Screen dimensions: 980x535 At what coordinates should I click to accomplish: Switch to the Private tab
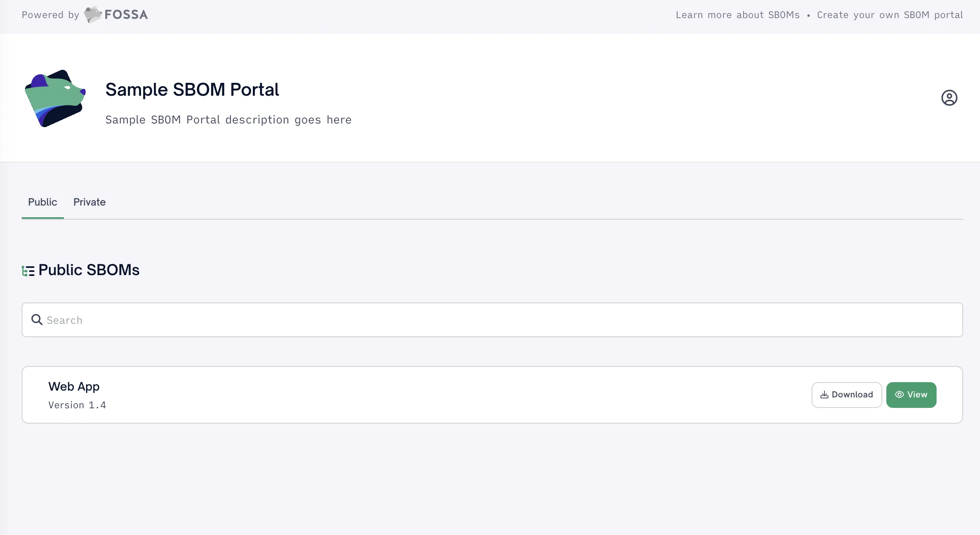click(x=89, y=202)
